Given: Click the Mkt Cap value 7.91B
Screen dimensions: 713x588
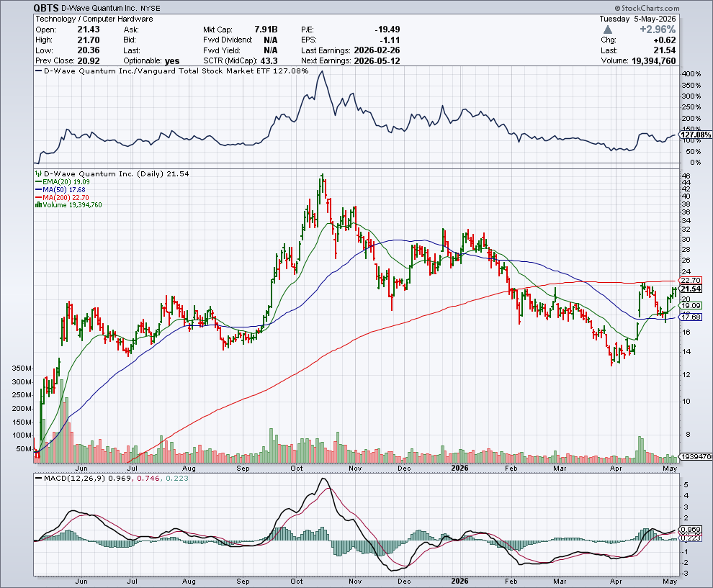Looking at the screenshot, I should pos(266,30).
